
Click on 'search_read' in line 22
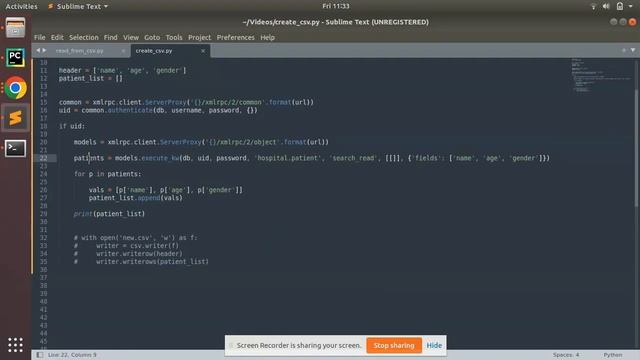click(353, 158)
